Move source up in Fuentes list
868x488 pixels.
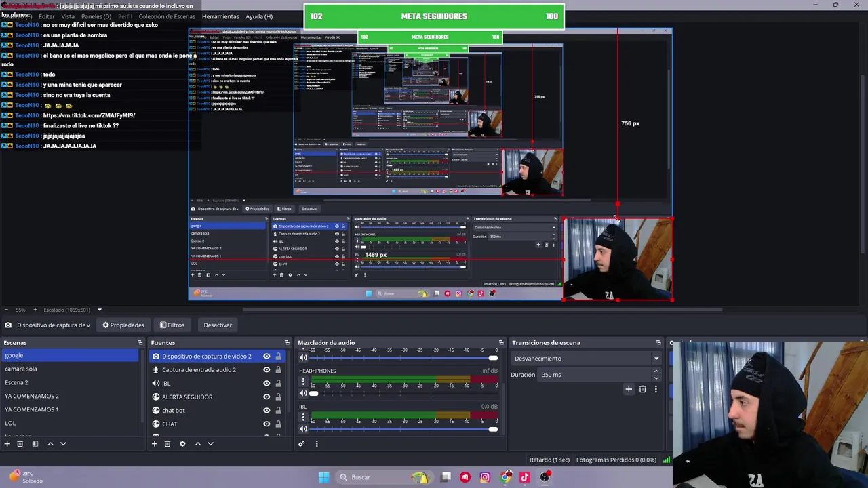coord(197,443)
